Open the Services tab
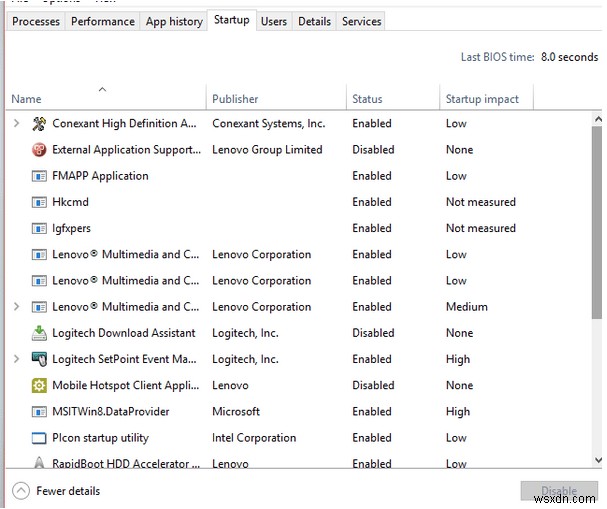The image size is (607, 509). coord(361,21)
